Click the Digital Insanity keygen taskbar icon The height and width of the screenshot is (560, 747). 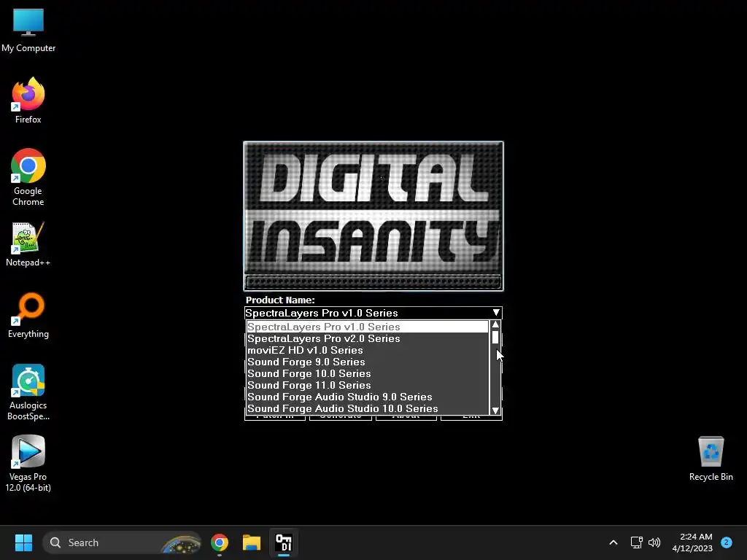point(284,542)
